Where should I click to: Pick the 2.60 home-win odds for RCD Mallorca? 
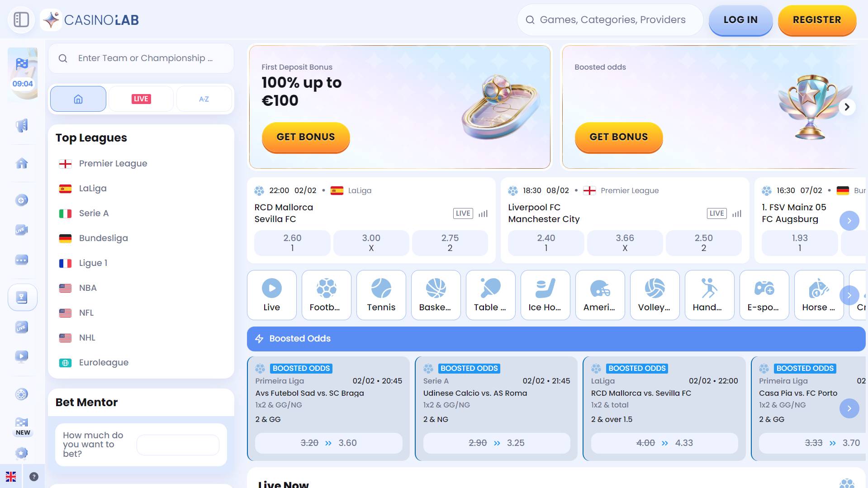coord(292,242)
